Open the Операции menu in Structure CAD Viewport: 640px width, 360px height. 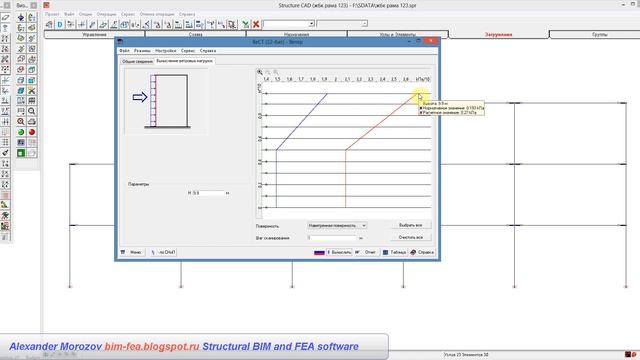(106, 14)
